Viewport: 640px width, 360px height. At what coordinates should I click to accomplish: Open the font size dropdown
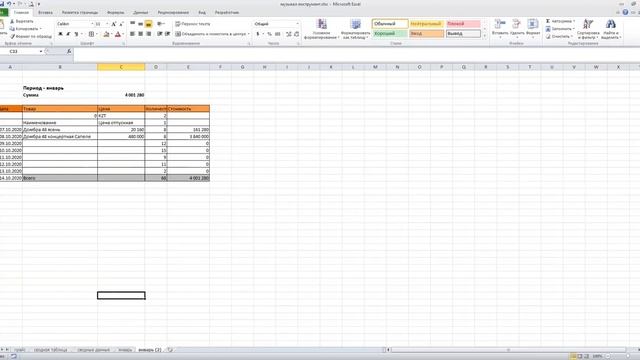107,24
